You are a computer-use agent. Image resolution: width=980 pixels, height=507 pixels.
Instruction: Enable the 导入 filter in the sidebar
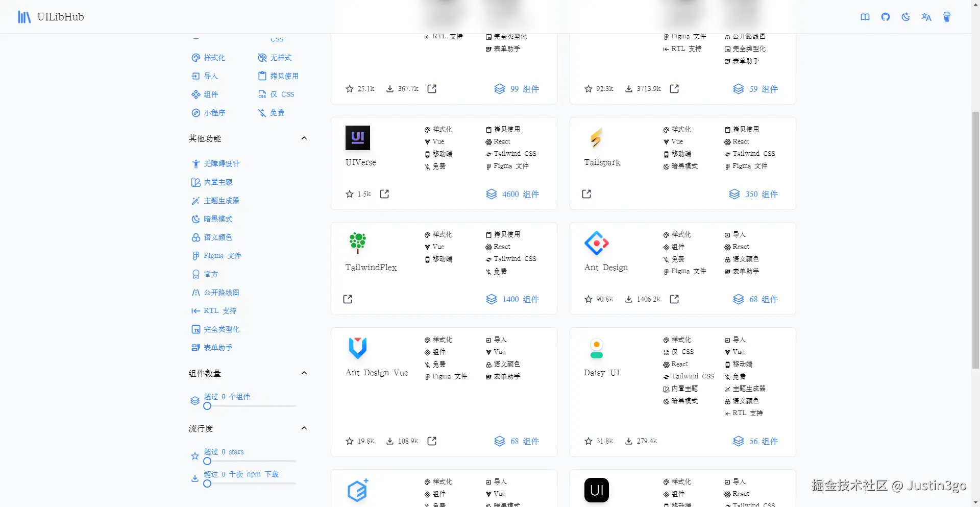pyautogui.click(x=205, y=76)
